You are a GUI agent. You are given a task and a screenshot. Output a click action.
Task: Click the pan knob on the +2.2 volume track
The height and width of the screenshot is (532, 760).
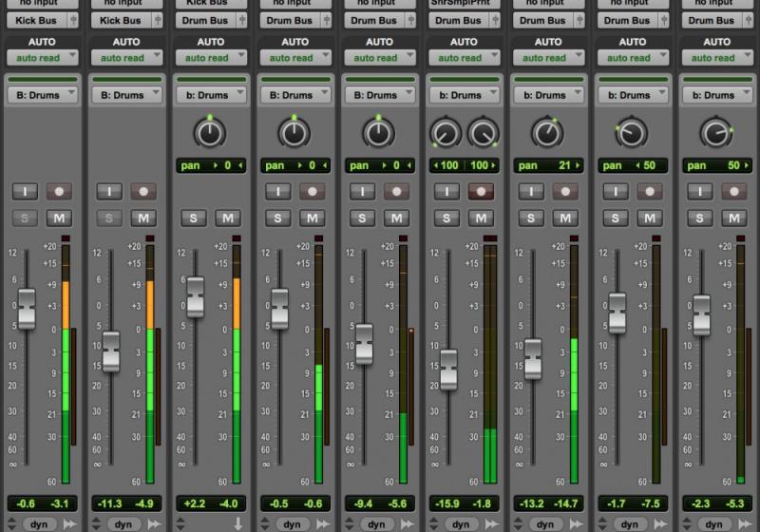coord(210,133)
